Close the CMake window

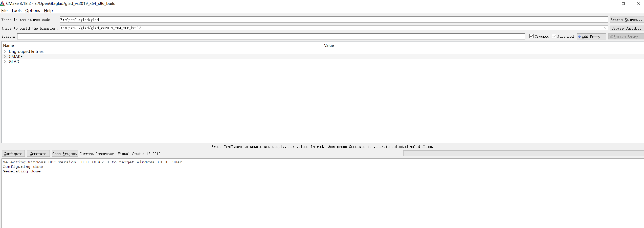pyautogui.click(x=638, y=3)
